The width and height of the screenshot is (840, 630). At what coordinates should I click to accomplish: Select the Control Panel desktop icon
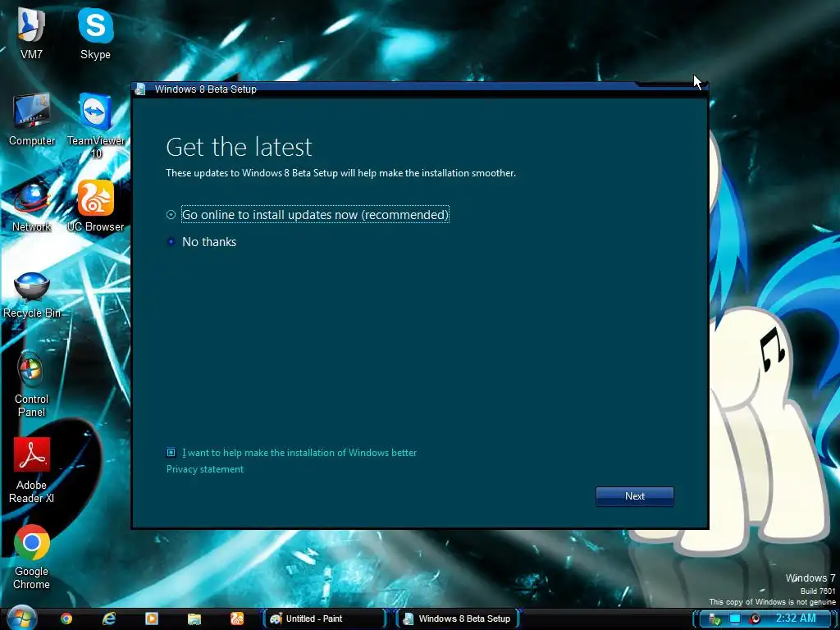coord(31,384)
